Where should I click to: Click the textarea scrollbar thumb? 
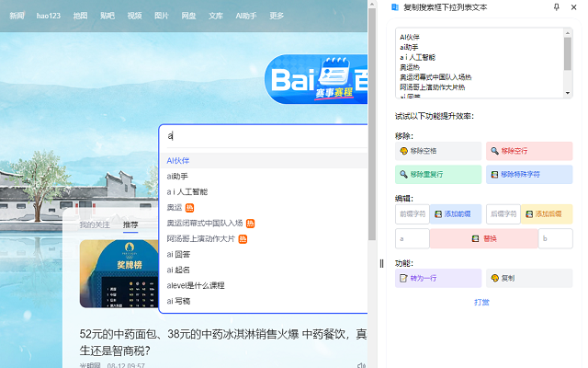(568, 53)
